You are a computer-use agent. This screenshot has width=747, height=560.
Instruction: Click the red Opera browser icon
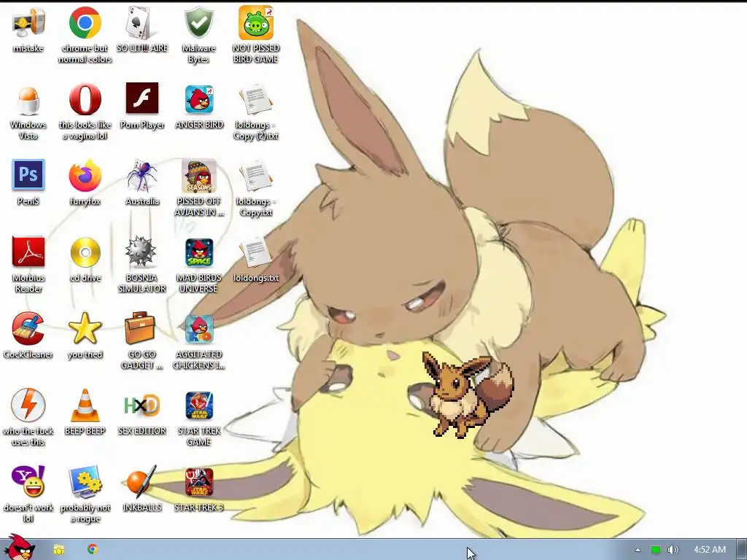[85, 99]
